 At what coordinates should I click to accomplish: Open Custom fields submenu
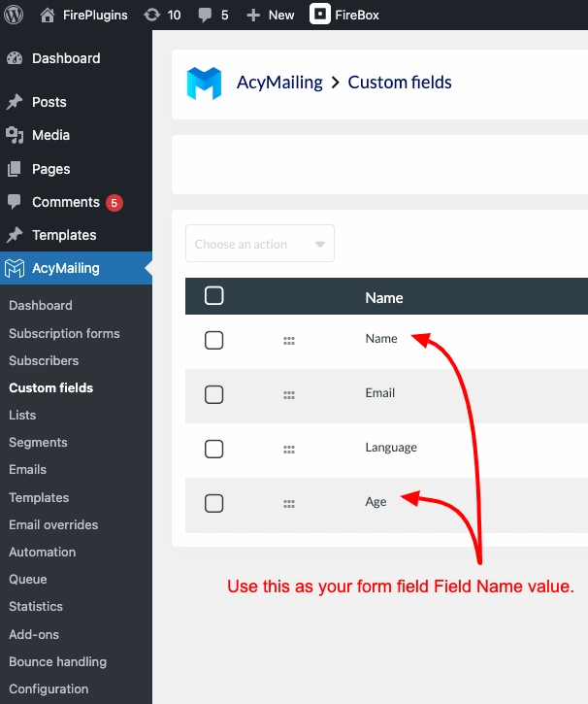[x=51, y=387]
